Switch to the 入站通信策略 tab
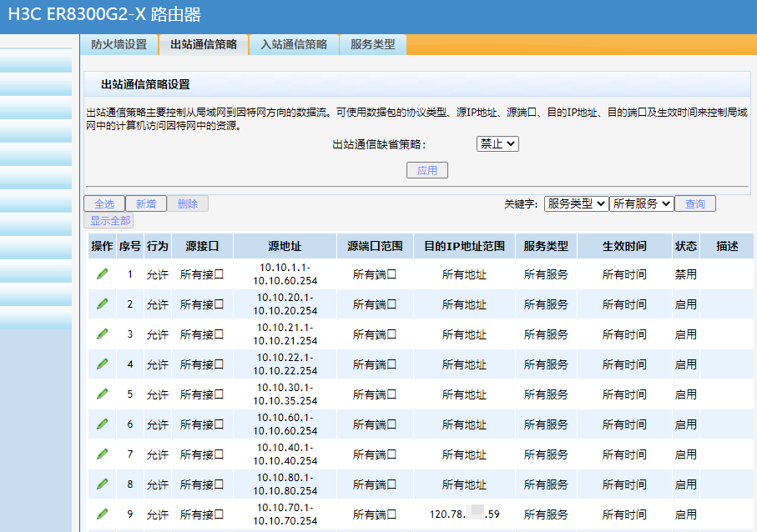The width and height of the screenshot is (757, 532). 294,44
